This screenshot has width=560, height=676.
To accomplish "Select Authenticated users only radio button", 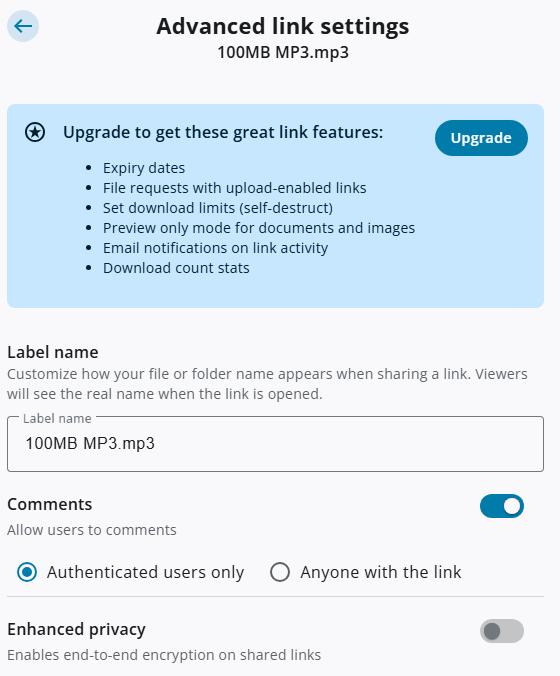I will coord(27,572).
